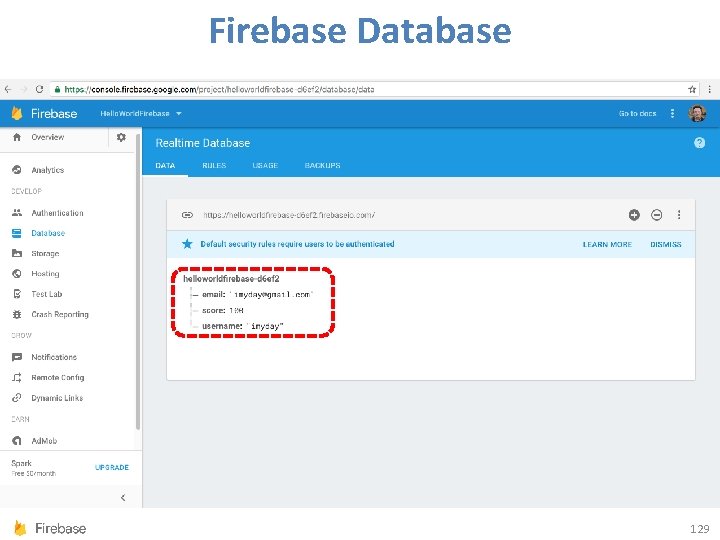
Task: Click the Authentication people icon
Action: point(17,213)
